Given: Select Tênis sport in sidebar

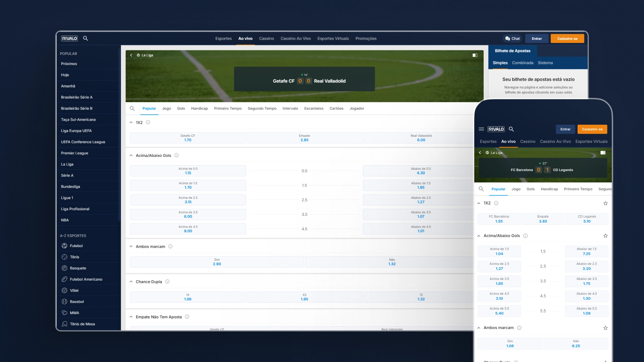Looking at the screenshot, I should (x=87, y=257).
